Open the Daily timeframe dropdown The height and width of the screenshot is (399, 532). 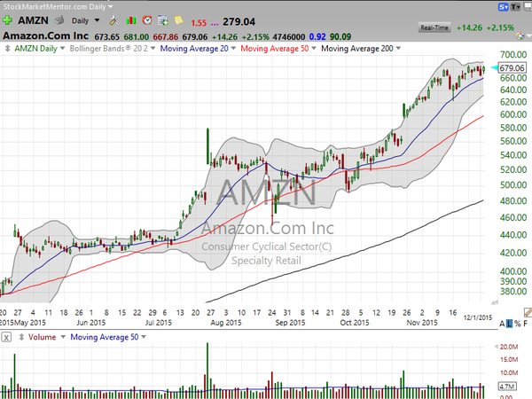point(97,20)
